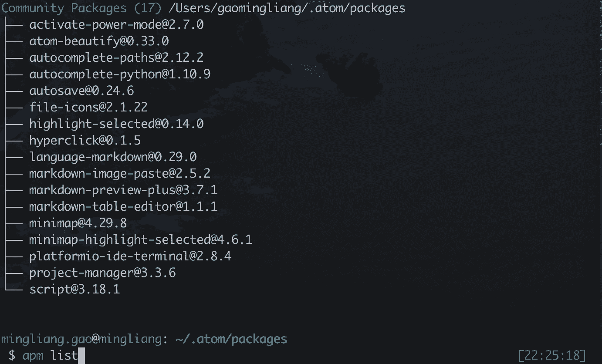Select the hyperclick@0.1.5 line

point(85,140)
